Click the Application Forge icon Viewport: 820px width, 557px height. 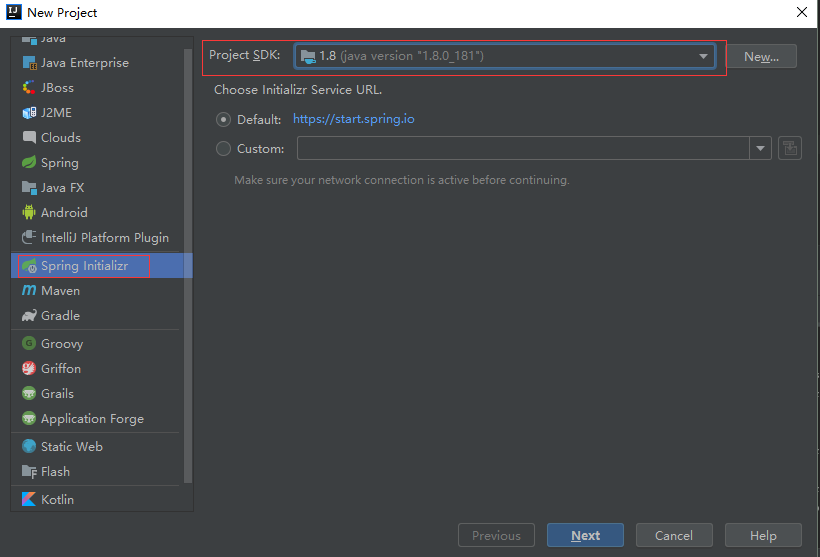pyautogui.click(x=29, y=419)
